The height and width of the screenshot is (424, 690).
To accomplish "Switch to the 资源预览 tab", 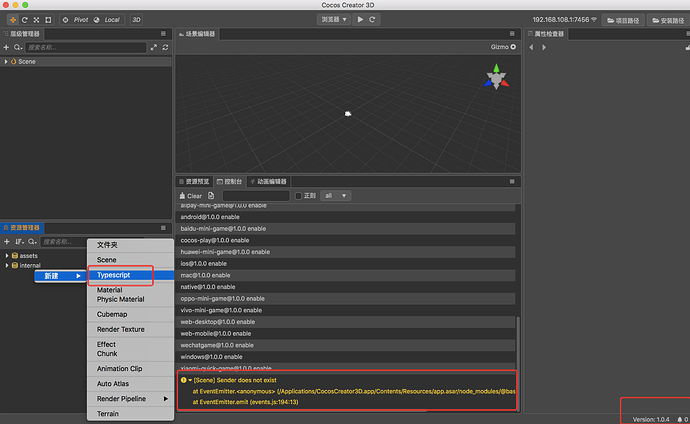I will 194,182.
